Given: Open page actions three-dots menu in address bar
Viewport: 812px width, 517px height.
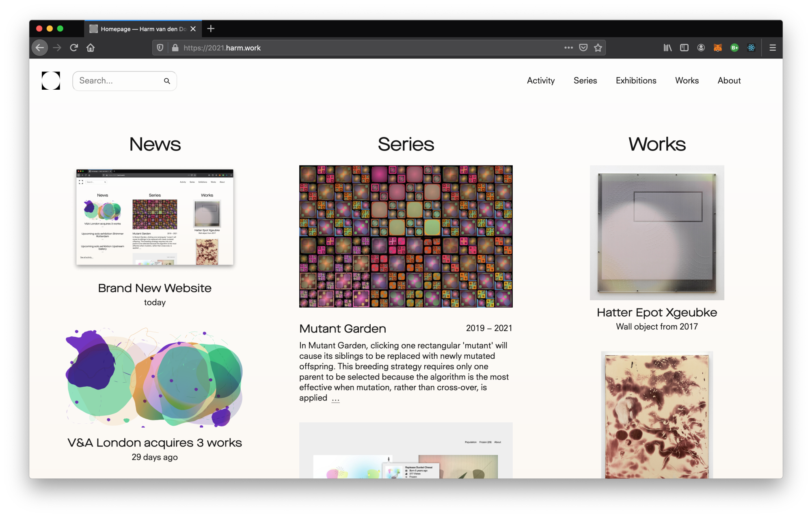Looking at the screenshot, I should pos(568,48).
